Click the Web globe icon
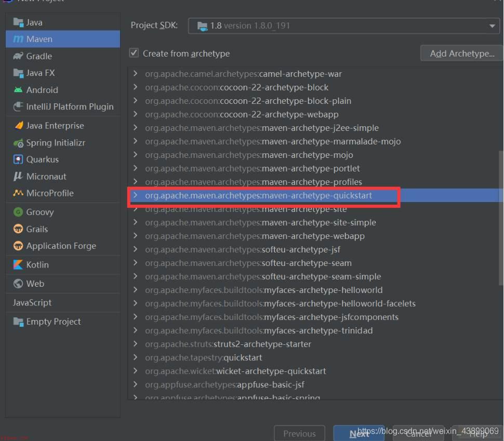Image resolution: width=504 pixels, height=441 pixels. coord(18,284)
